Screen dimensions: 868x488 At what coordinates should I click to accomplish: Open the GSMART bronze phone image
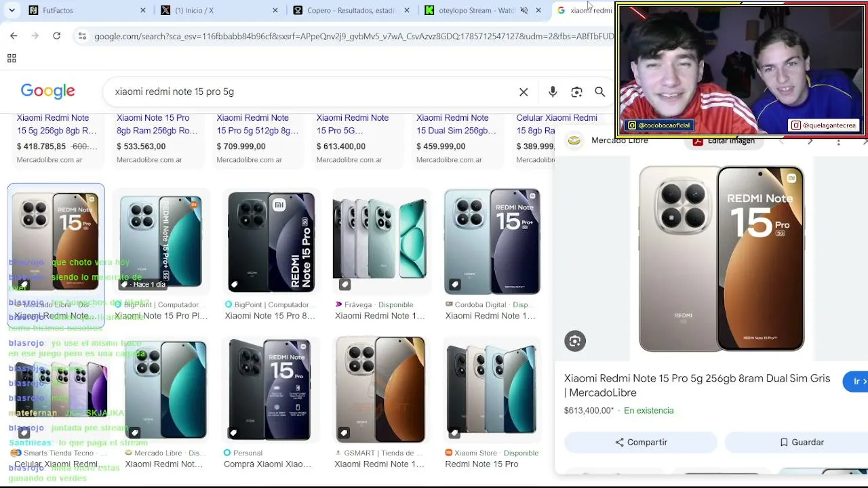tap(380, 389)
